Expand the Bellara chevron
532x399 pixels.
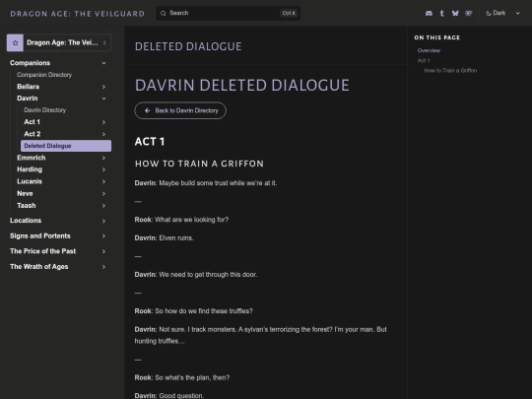103,87
